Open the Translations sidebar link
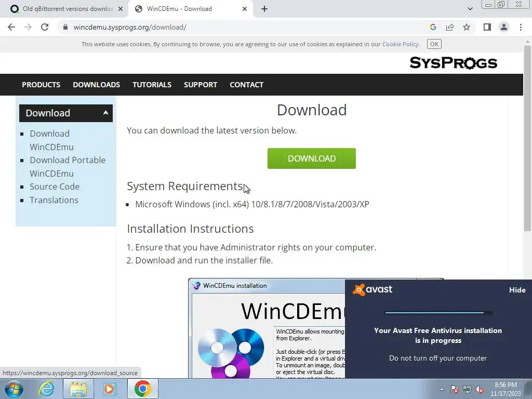This screenshot has width=532, height=399. (x=54, y=200)
